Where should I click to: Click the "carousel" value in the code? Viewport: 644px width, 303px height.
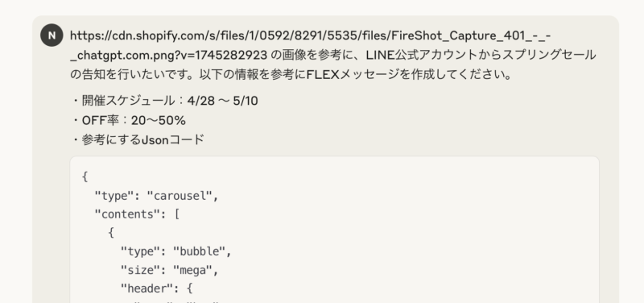click(180, 196)
